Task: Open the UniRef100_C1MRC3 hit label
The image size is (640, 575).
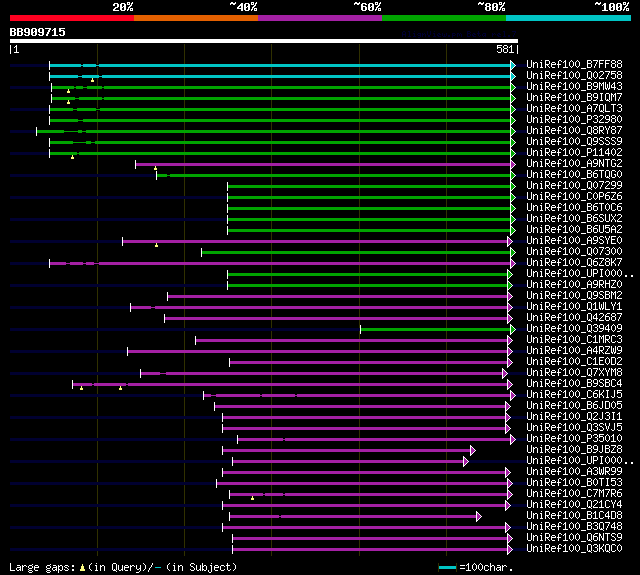Action: tap(574, 340)
